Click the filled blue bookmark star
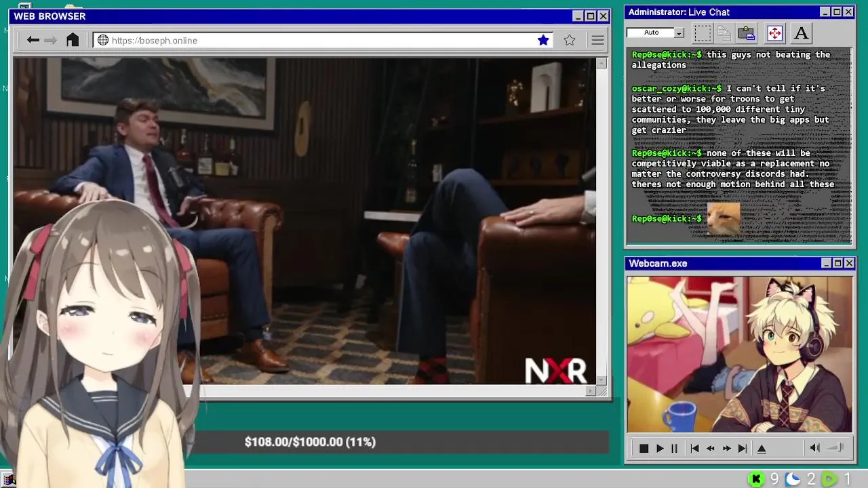Viewport: 868px width, 488px height. pos(543,41)
